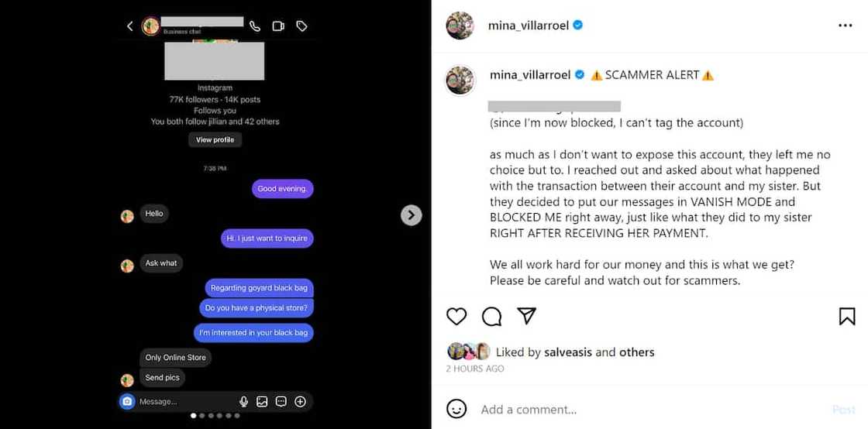This screenshot has height=429, width=868.
Task: Click the plus icon in message bar
Action: [301, 401]
